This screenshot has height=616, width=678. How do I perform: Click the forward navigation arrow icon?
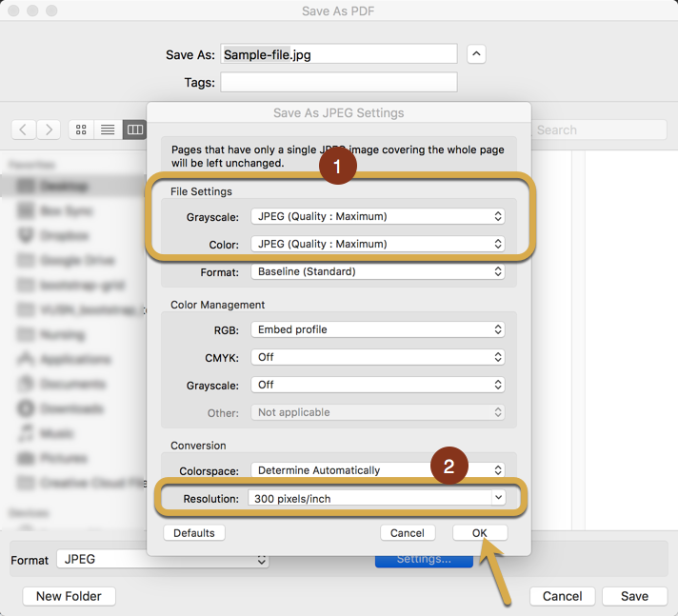pyautogui.click(x=48, y=129)
